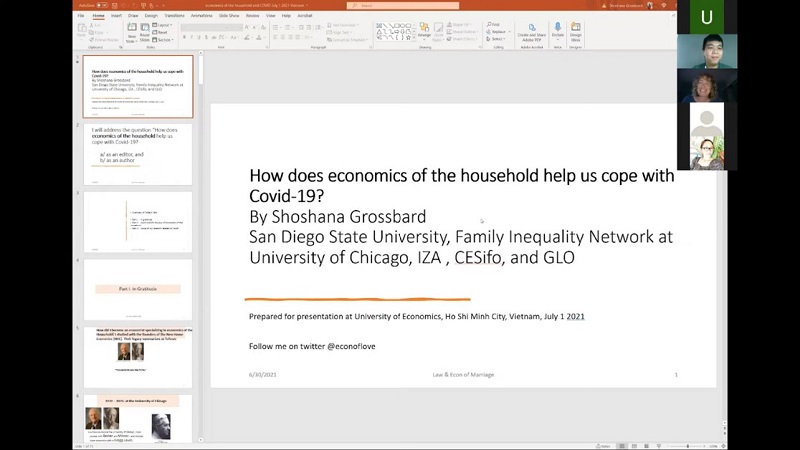
Task: Switch to Normal view icon
Action: [x=622, y=446]
